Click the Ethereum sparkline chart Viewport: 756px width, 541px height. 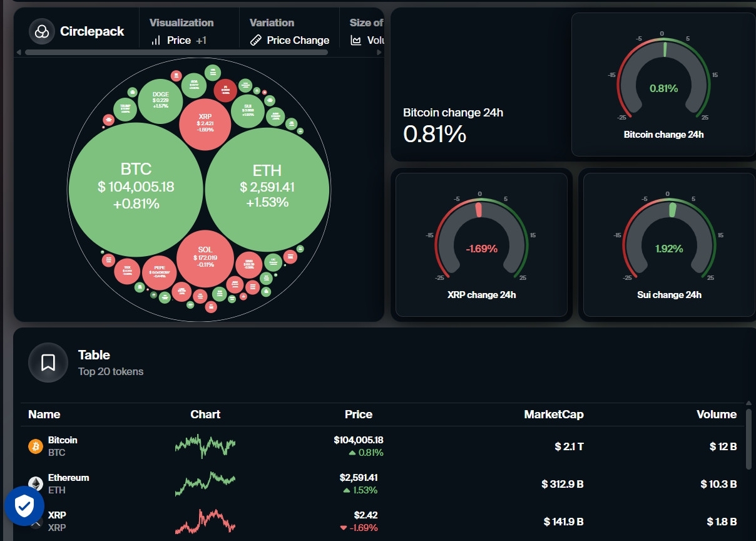(205, 483)
